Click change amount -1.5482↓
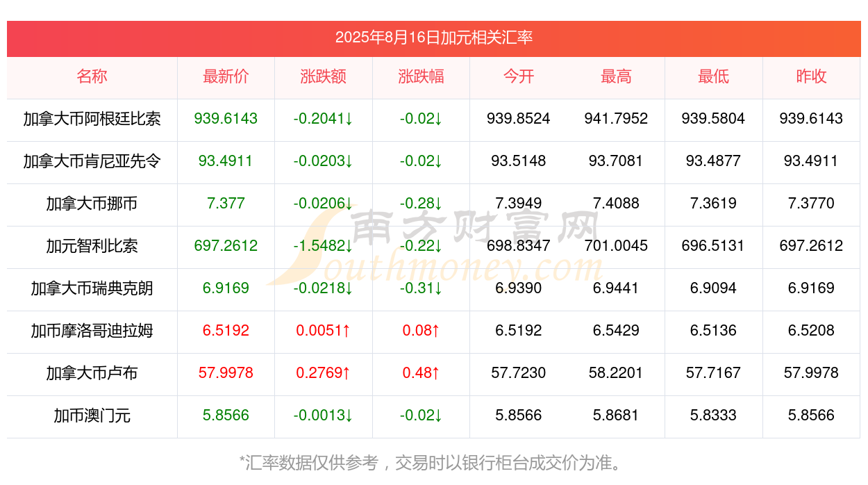The width and height of the screenshot is (868, 485). tap(324, 246)
